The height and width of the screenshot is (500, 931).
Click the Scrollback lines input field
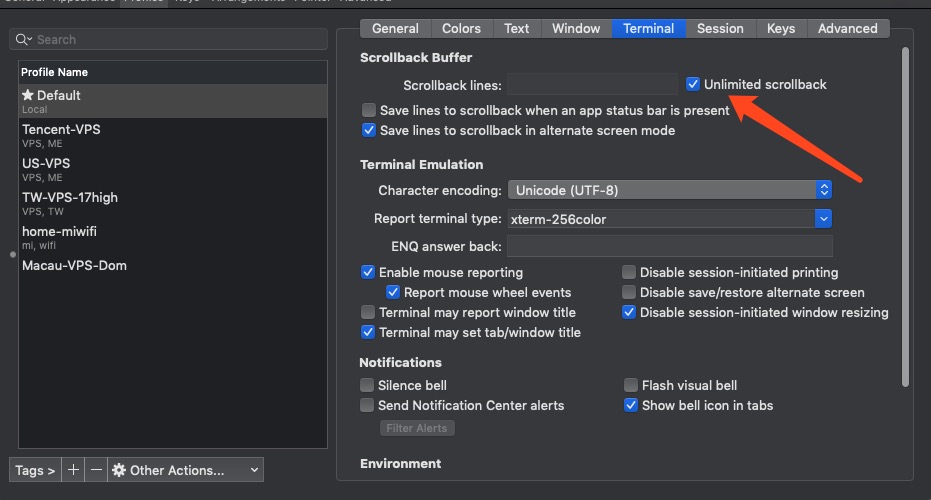pos(592,84)
